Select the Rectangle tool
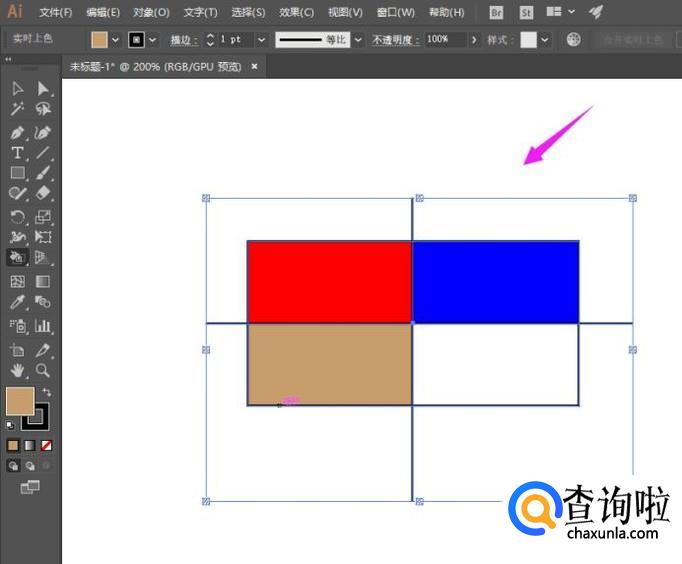 18,173
